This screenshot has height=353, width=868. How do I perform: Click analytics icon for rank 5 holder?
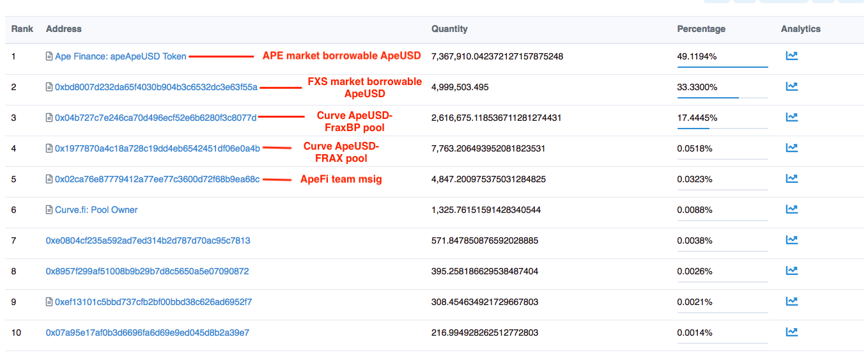[x=791, y=178]
